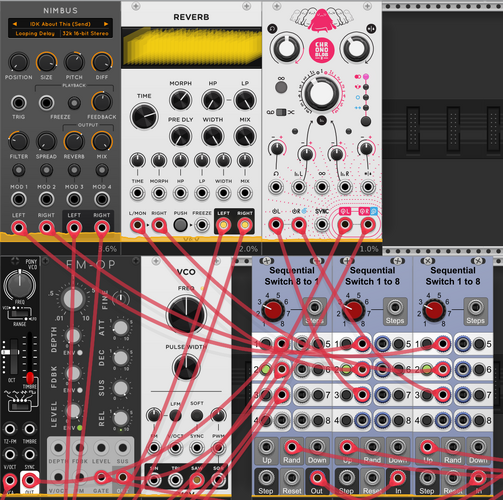Screen dimensions: 503x500
Task: Click the Reverb MORPH knob
Action: pos(180,100)
